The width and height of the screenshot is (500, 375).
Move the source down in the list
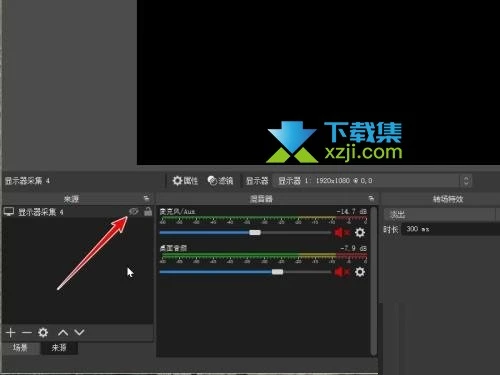tap(79, 332)
